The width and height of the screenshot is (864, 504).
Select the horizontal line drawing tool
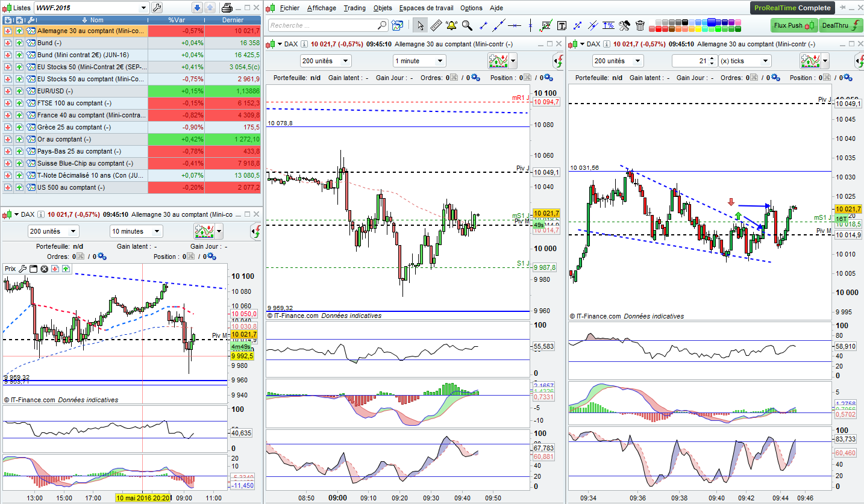pos(514,25)
